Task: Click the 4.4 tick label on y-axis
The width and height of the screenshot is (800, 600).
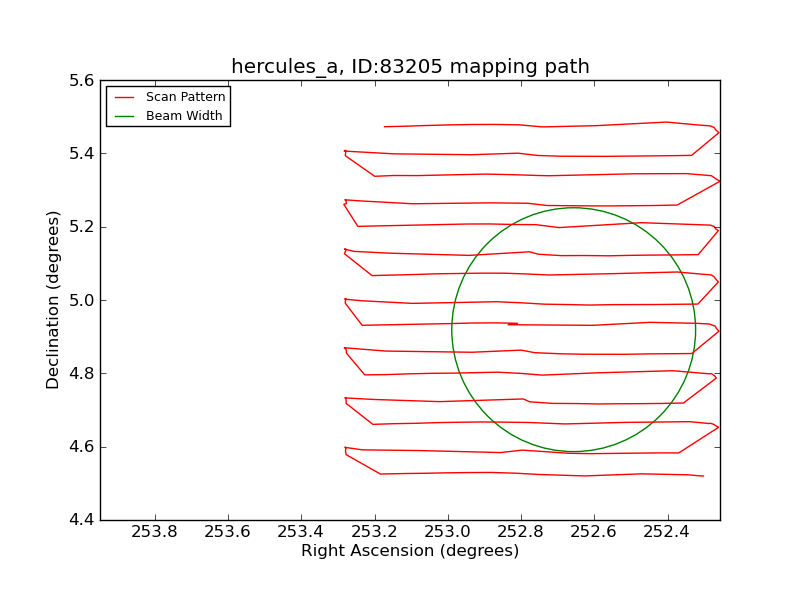Action: pyautogui.click(x=82, y=520)
